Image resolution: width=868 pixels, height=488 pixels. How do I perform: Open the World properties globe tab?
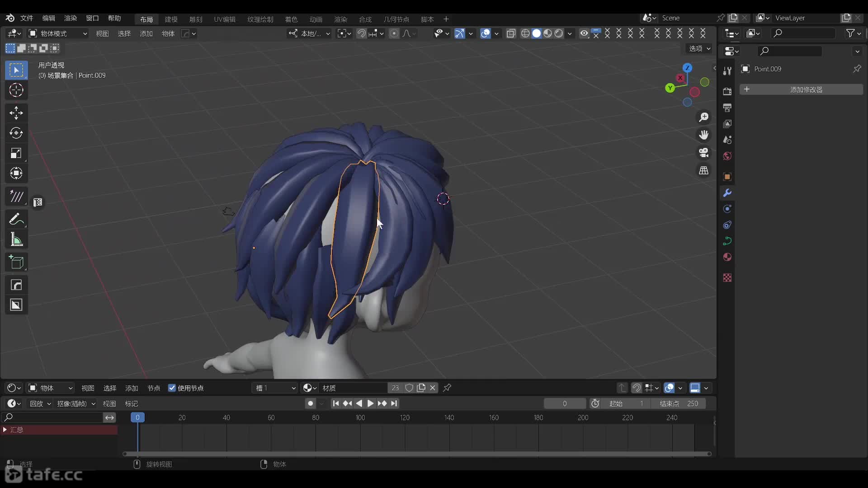click(x=727, y=156)
